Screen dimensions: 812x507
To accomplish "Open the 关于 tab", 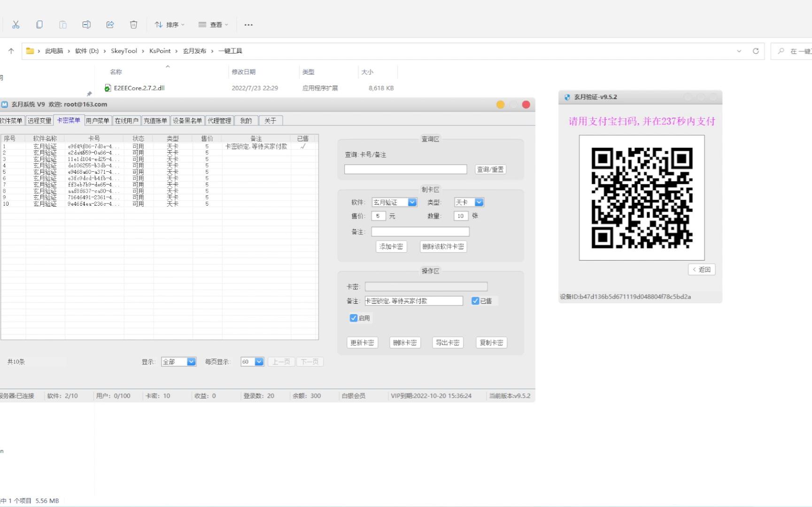I will 271,121.
